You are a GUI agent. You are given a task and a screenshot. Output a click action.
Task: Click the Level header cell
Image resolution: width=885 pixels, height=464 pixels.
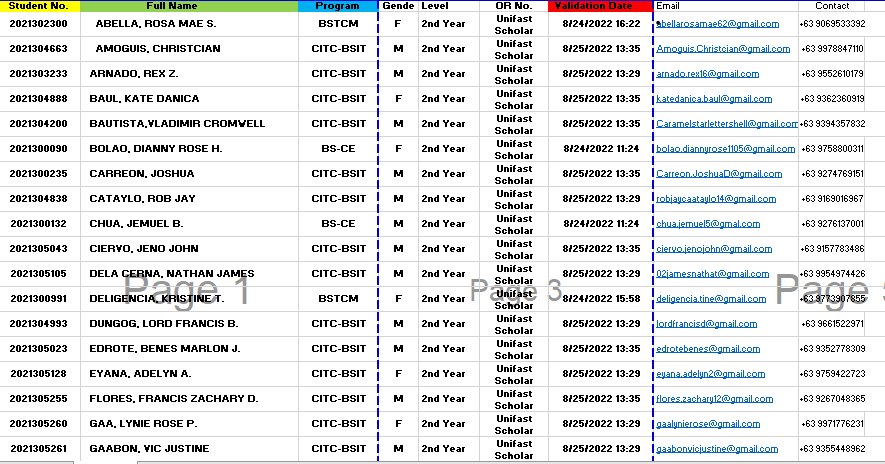449,6
